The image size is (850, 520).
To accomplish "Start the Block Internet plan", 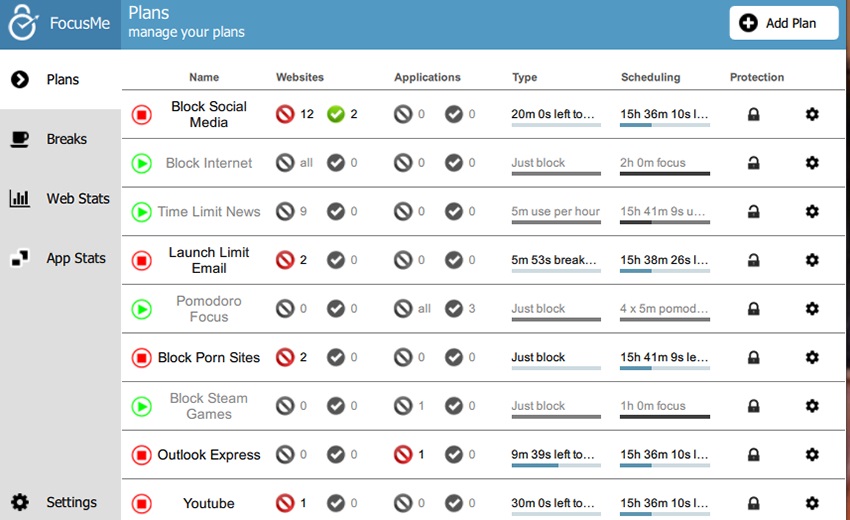I will tap(142, 163).
